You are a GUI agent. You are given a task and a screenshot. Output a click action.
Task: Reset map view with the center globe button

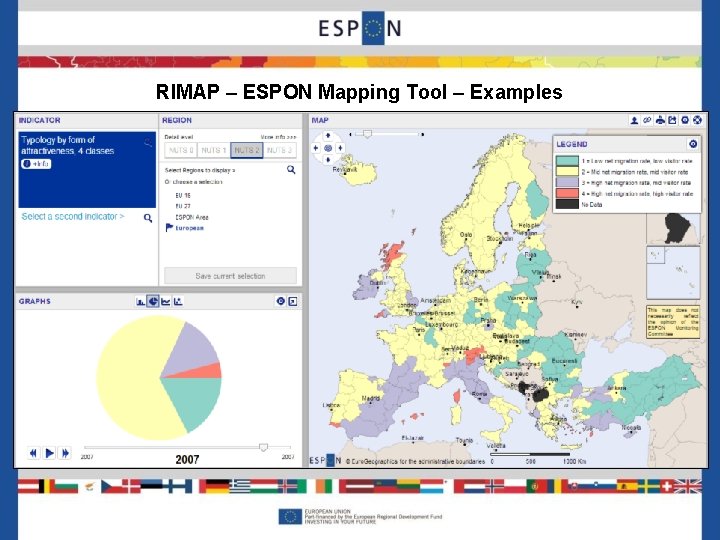[328, 148]
